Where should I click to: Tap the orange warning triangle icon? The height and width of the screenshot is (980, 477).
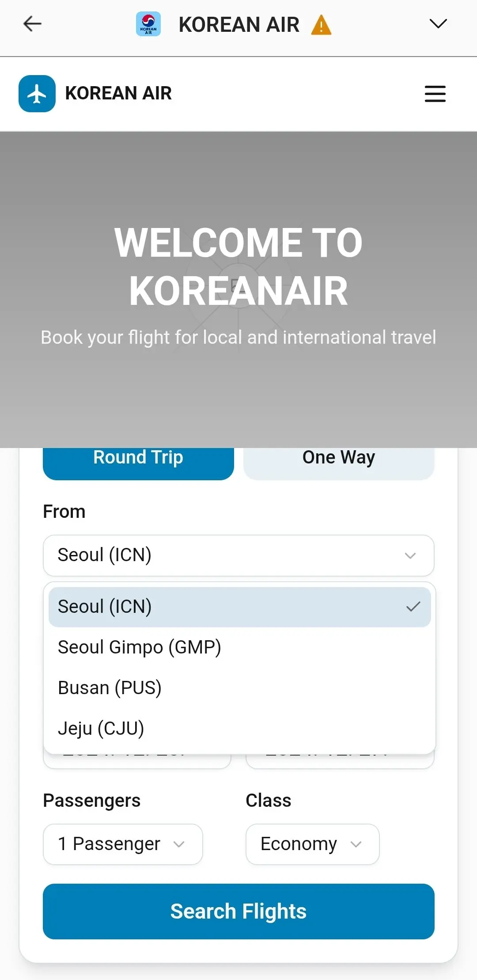click(321, 25)
